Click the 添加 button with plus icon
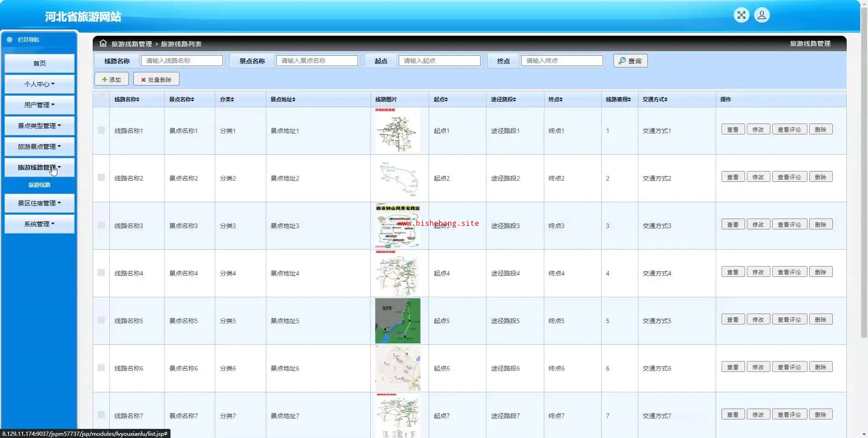The image size is (868, 438). click(x=111, y=79)
